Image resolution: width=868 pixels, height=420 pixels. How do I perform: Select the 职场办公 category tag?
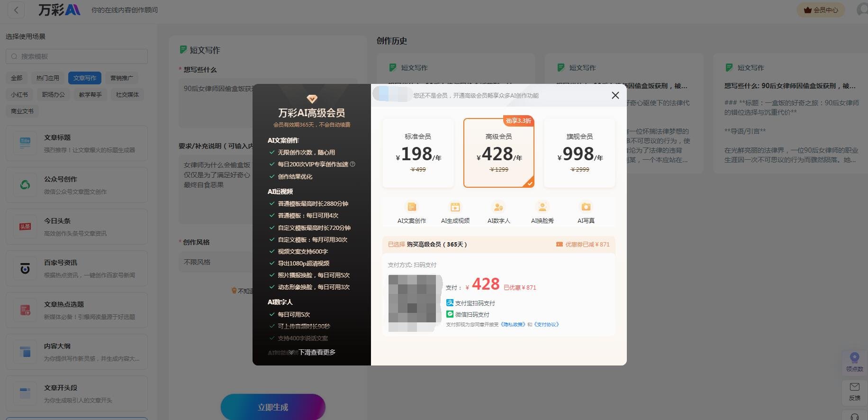54,95
